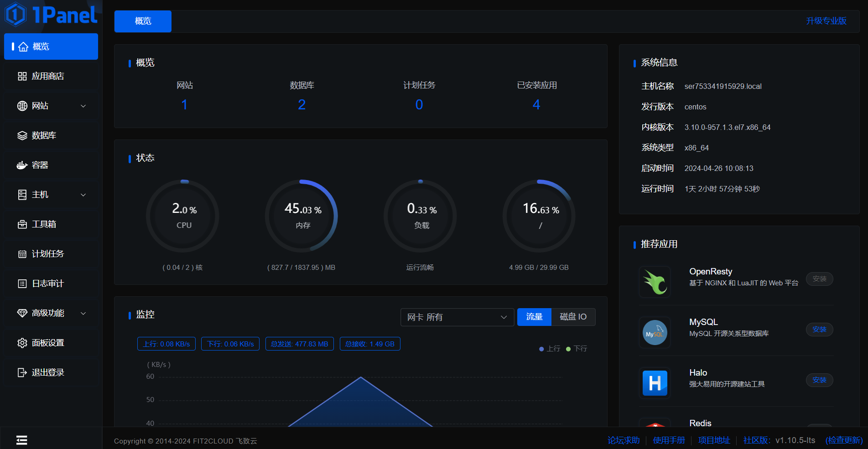Click the OpenResty app icon
The width and height of the screenshot is (868, 449).
point(655,282)
